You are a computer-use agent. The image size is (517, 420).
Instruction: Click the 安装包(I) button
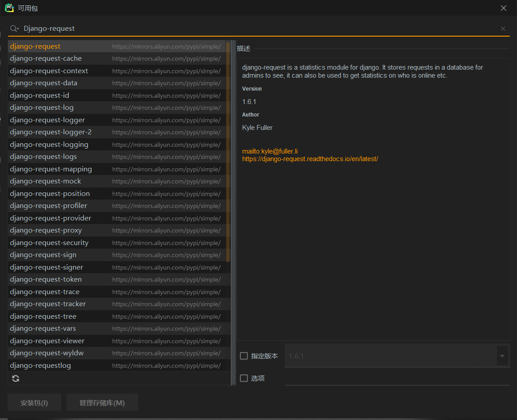(x=34, y=403)
